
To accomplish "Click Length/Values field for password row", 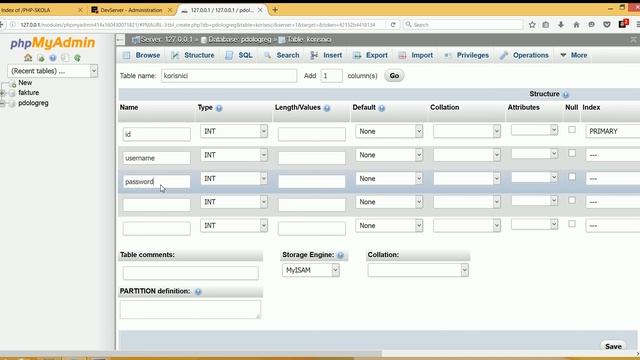I will tap(312, 182).
